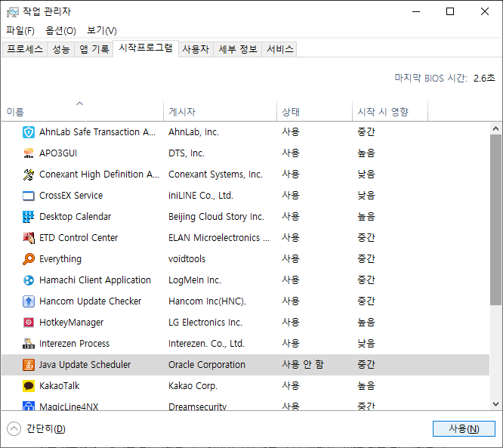Screen dimensions: 503x448
Task: Select the Desktop Calendar name
Action: (x=75, y=217)
